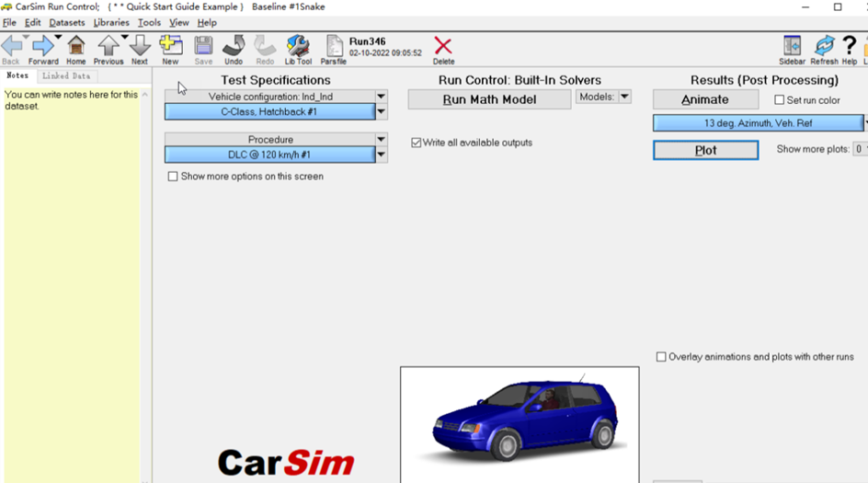
Task: Expand C-Class Hatchback dataset dropdown arrow
Action: [x=382, y=112]
